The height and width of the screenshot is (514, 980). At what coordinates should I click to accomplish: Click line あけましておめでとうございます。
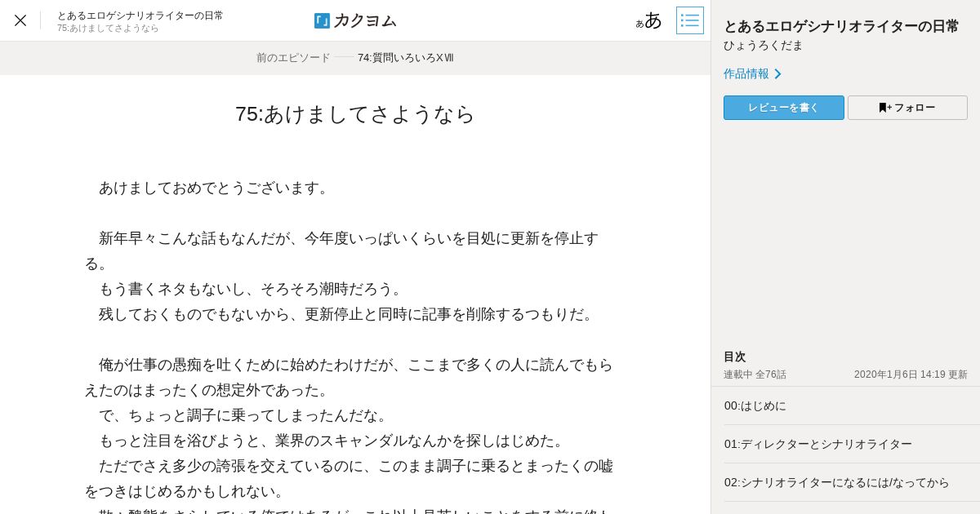point(213,188)
